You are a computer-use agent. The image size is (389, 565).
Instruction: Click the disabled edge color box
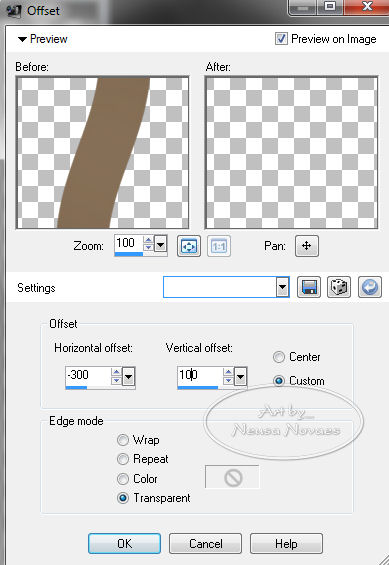pyautogui.click(x=232, y=477)
